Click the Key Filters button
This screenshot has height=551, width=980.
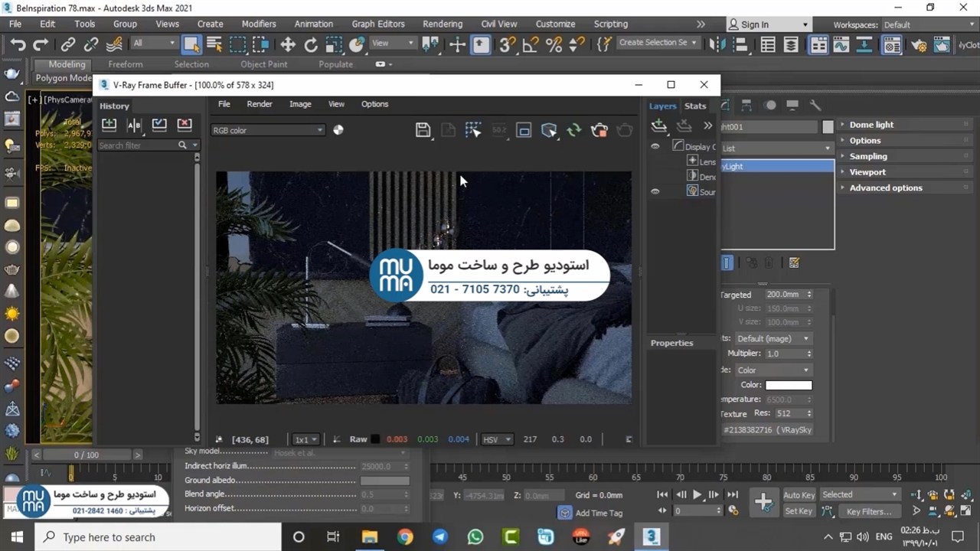(x=868, y=511)
